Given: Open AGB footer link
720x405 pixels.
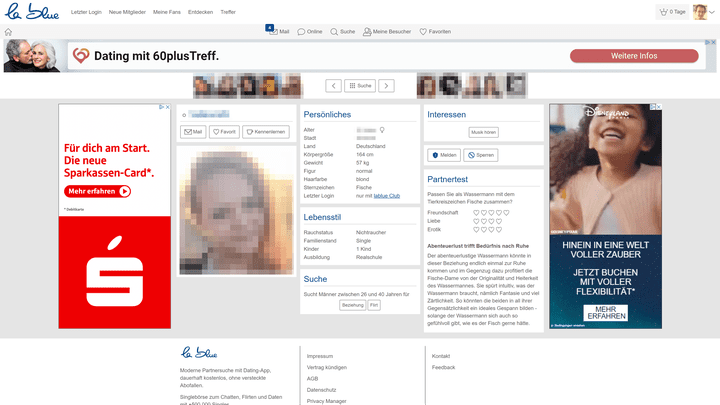Looking at the screenshot, I should click(312, 379).
